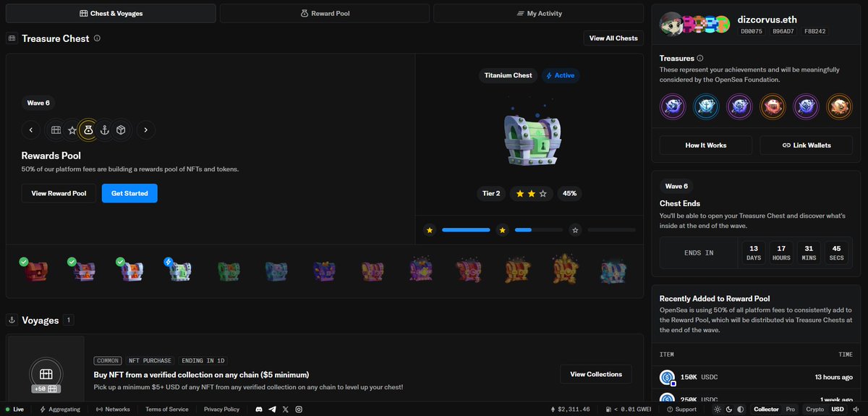
Task: Click the fourth treasure badge
Action: click(773, 107)
